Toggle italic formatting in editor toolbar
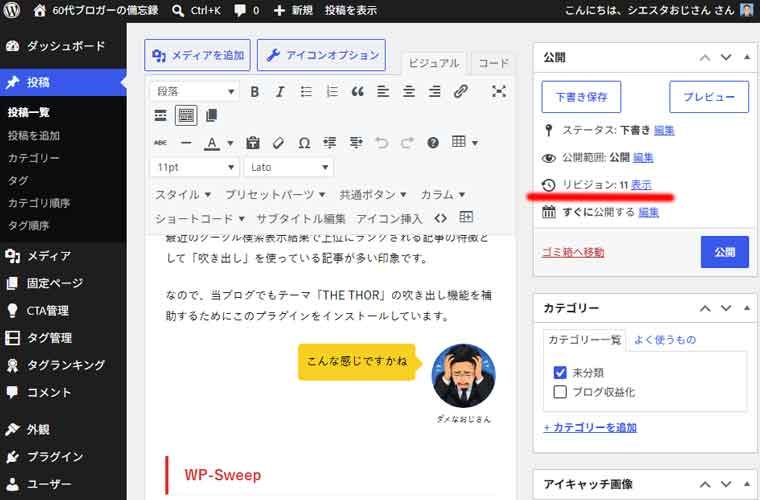Image resolution: width=760 pixels, height=500 pixels. tap(280, 91)
